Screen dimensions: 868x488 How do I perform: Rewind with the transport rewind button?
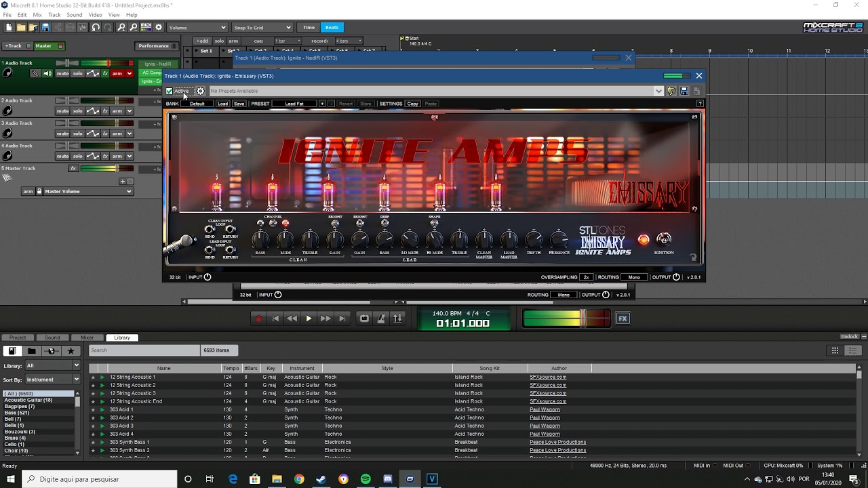292,319
